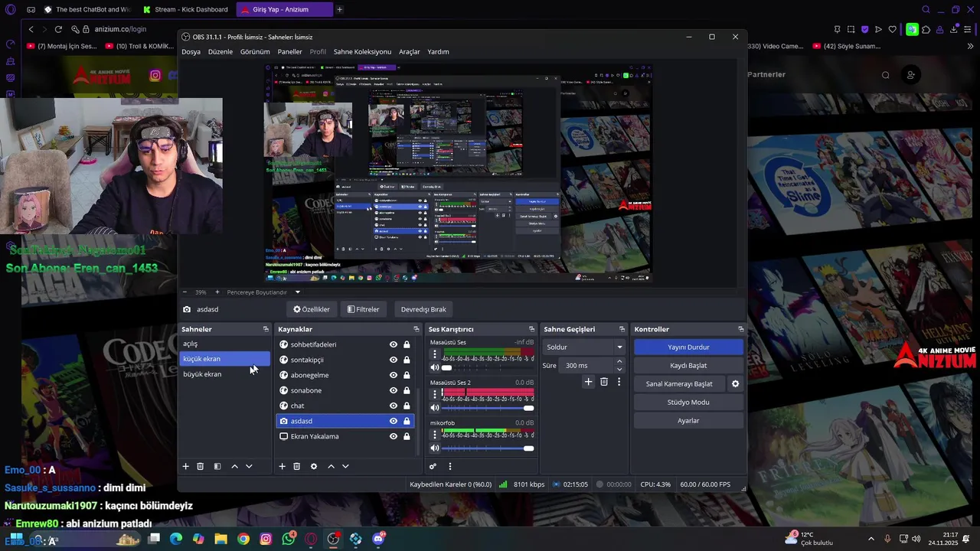Open Araçlar menu
Screen dimensions: 980x551
coord(410,52)
